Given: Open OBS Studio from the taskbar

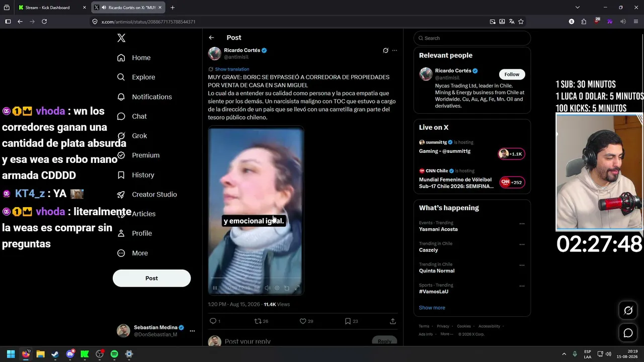Looking at the screenshot, I should (100, 354).
